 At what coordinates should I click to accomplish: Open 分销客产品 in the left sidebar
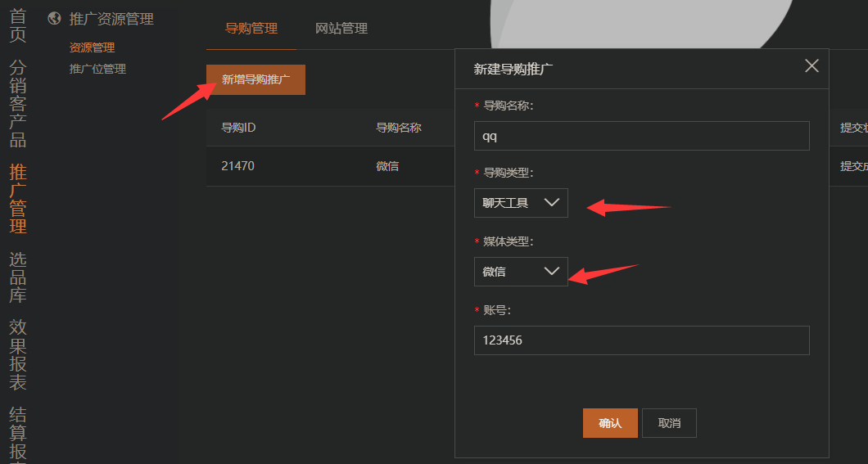pyautogui.click(x=18, y=103)
